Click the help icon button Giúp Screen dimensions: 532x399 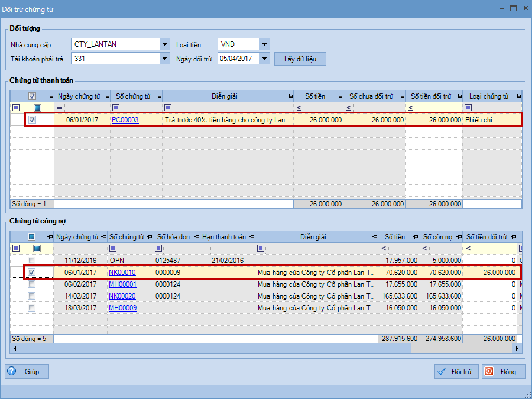click(x=27, y=372)
